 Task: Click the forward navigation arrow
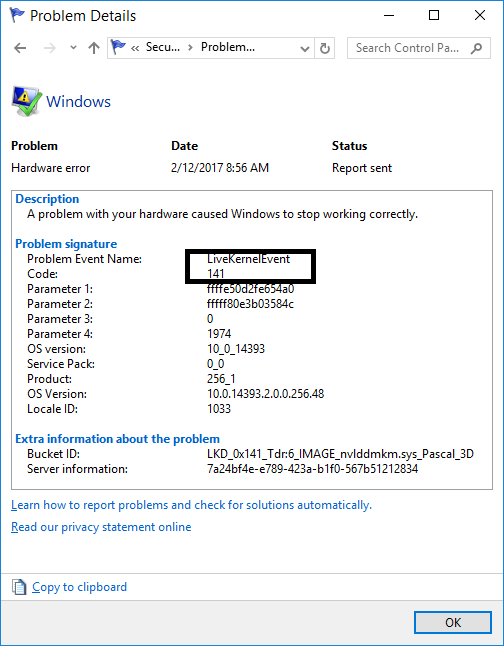tap(49, 48)
